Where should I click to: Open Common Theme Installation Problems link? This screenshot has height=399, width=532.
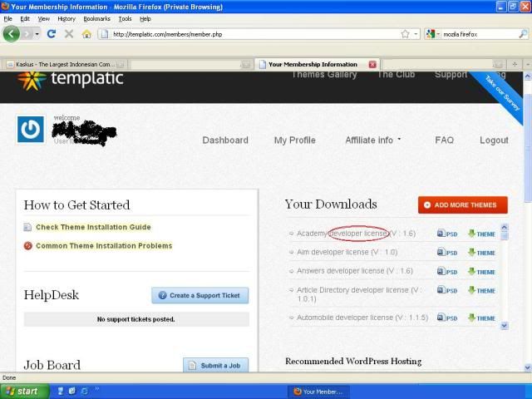pyautogui.click(x=104, y=246)
